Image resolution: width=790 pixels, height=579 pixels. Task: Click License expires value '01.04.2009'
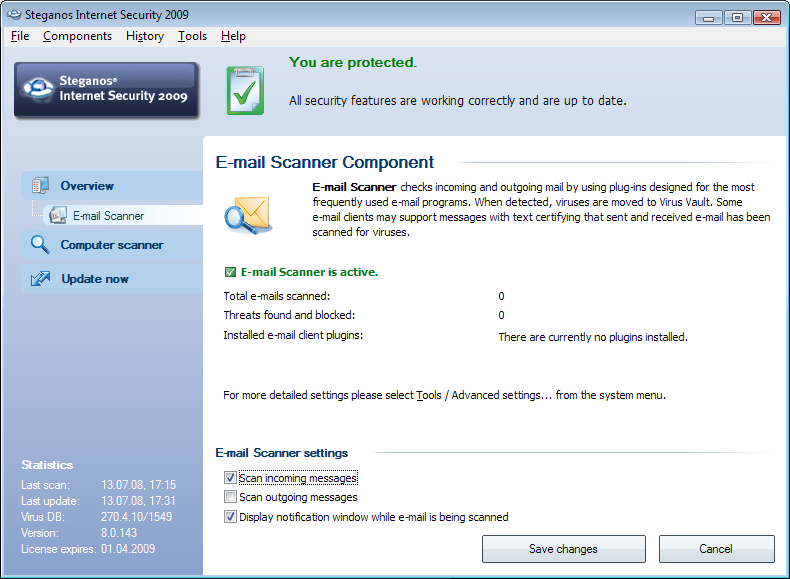[x=128, y=549]
